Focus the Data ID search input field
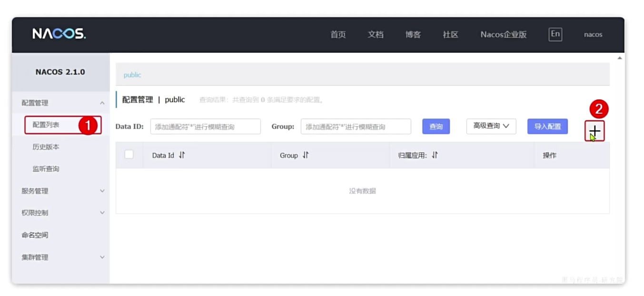The image size is (644, 296). [205, 127]
